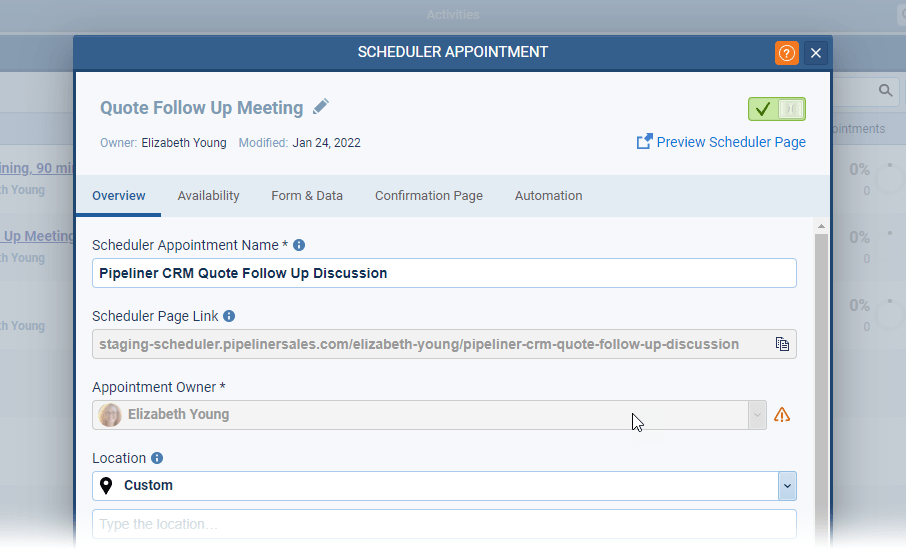
Task: Switch to the Availability tab
Action: [x=208, y=196]
